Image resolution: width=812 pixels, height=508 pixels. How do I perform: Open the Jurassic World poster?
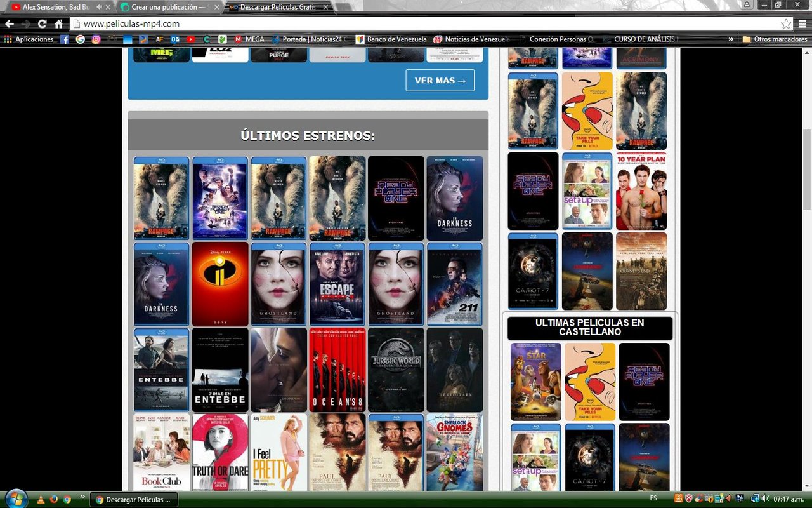pyautogui.click(x=396, y=370)
